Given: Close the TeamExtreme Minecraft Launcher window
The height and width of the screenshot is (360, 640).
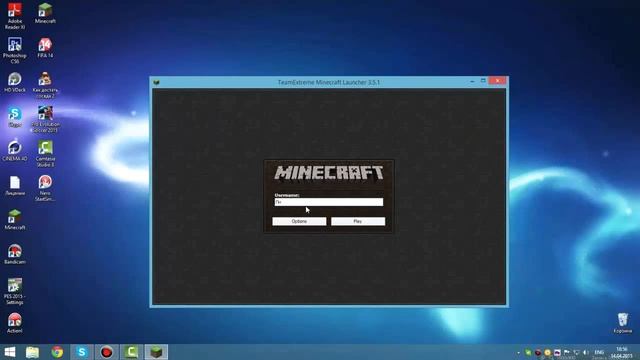Looking at the screenshot, I should pyautogui.click(x=498, y=81).
